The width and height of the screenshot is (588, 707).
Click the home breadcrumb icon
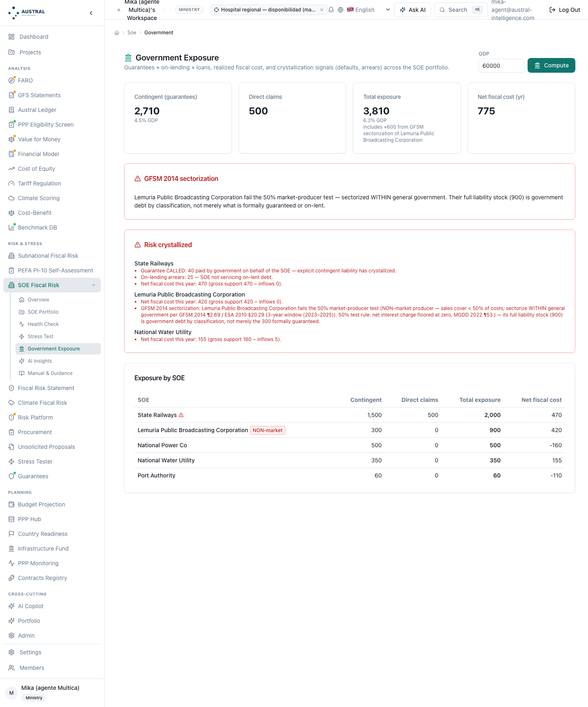117,33
